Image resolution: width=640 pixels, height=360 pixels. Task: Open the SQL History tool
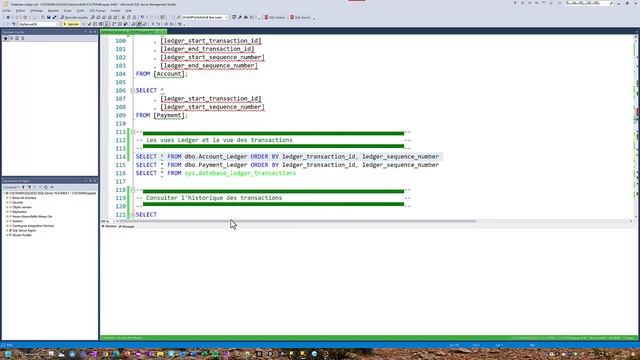275,18
